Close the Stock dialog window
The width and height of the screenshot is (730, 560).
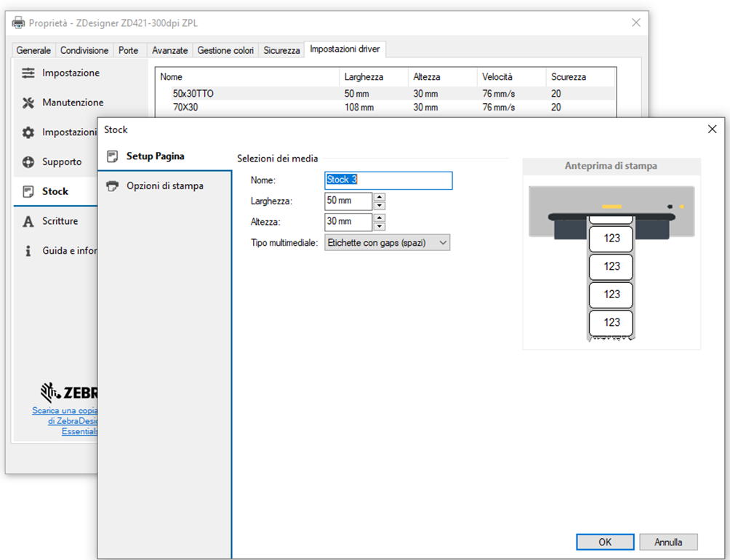click(712, 129)
